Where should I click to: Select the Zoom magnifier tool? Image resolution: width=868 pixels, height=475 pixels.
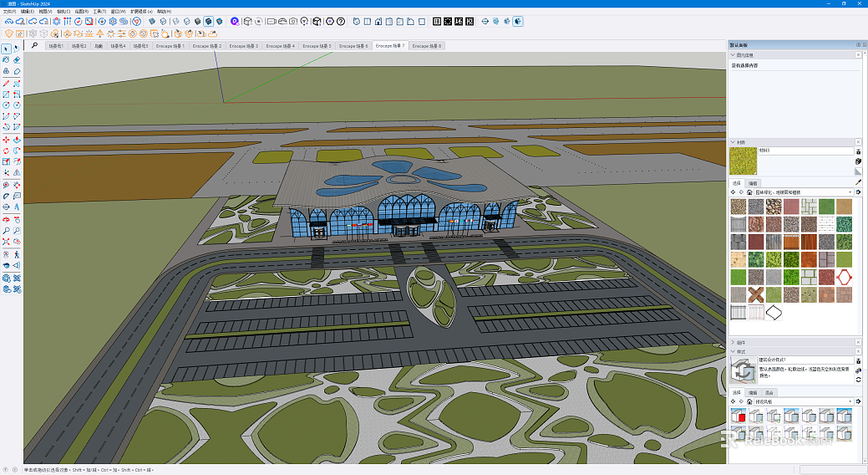pyautogui.click(x=6, y=231)
